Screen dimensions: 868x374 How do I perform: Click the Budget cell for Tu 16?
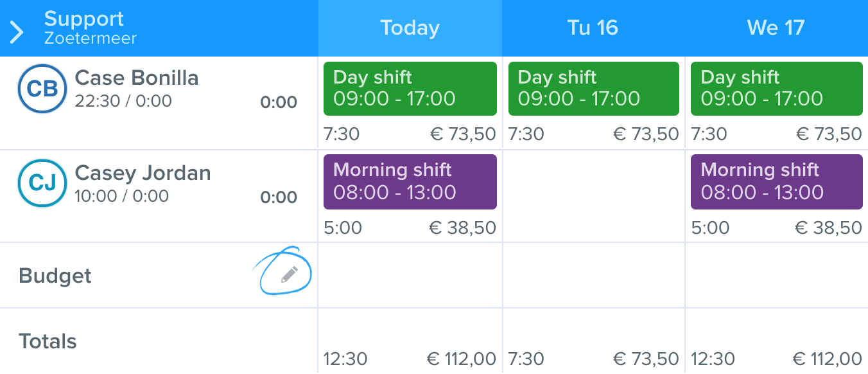594,275
